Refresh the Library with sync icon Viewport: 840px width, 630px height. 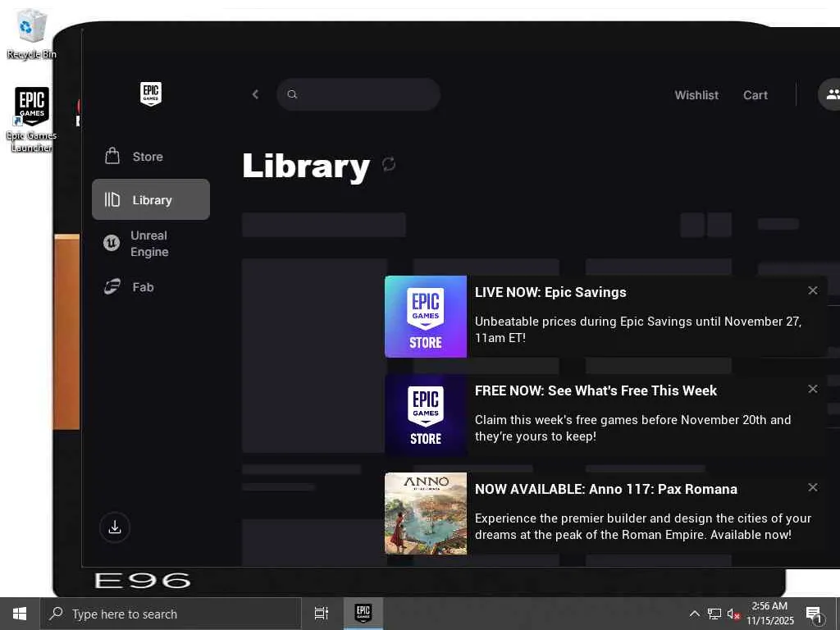coord(389,164)
